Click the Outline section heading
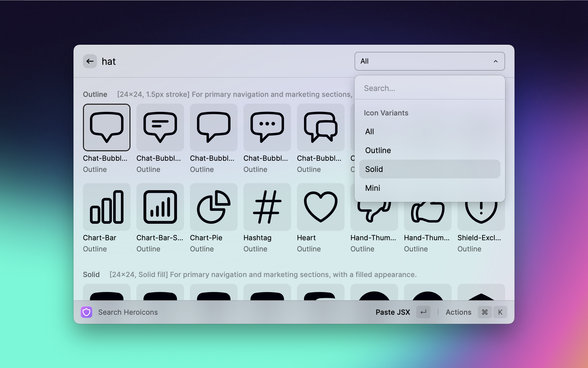The image size is (588, 368). 95,94
